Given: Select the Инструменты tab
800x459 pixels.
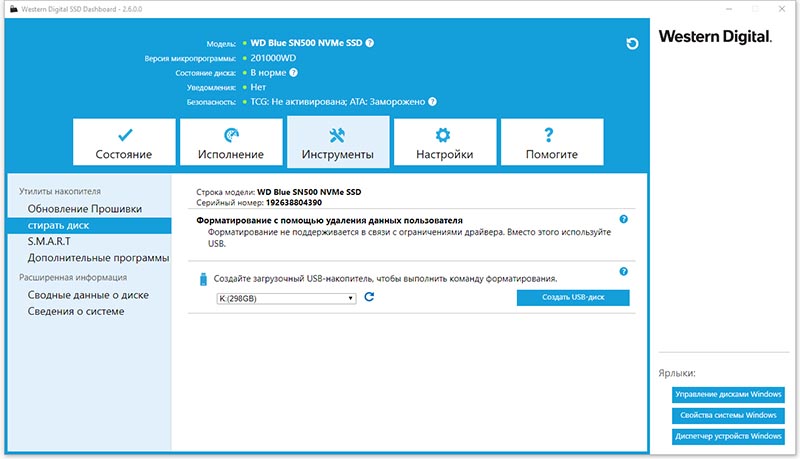Looking at the screenshot, I should 338,142.
